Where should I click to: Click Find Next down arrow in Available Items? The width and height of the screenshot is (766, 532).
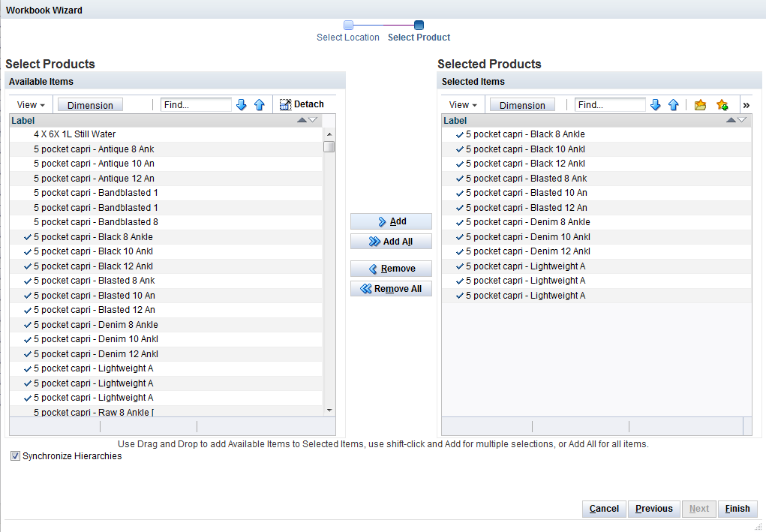[242, 104]
